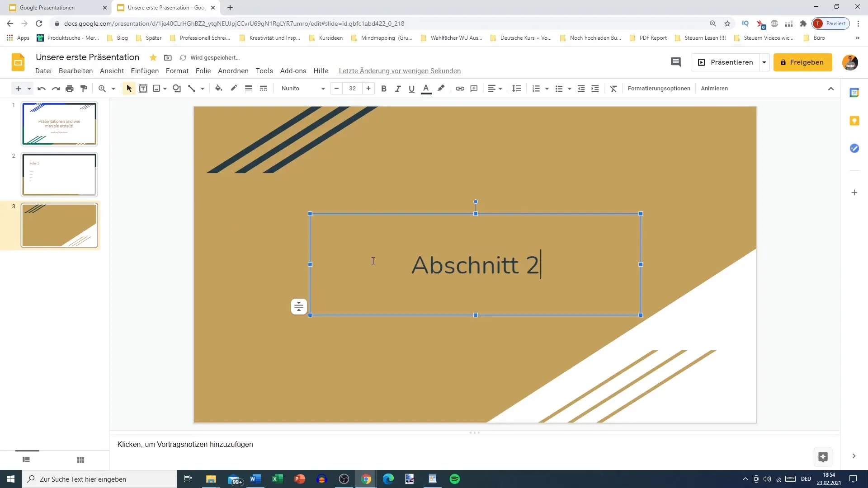Viewport: 868px width, 488px height.
Task: Select slide 2 thumbnail Folie 1
Action: 59,174
